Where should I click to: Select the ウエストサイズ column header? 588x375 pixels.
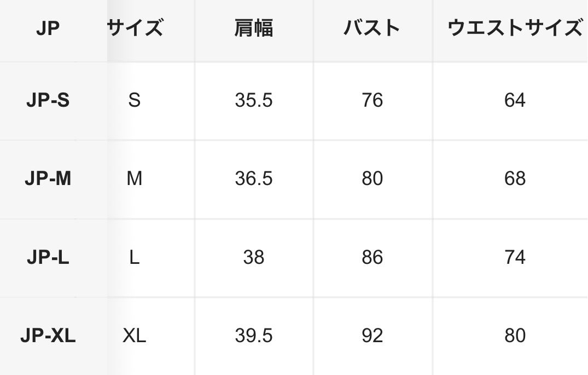click(514, 28)
